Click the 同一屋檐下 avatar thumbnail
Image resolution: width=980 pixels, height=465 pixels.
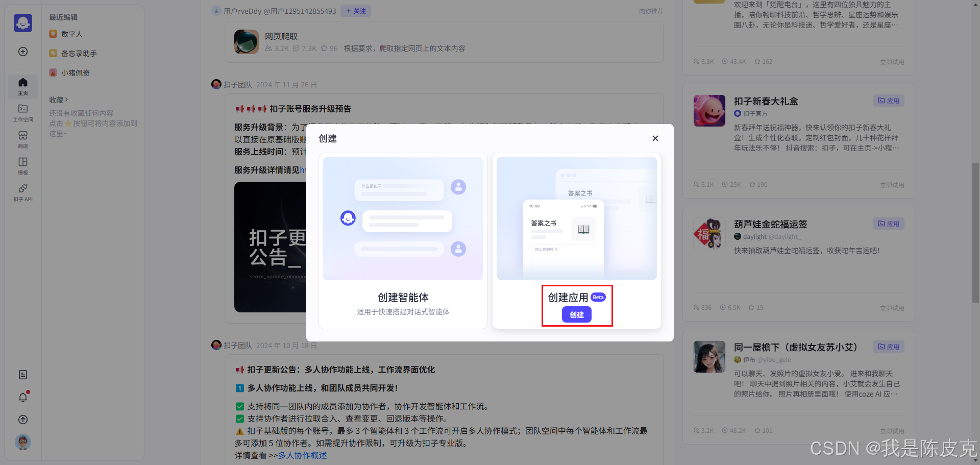pyautogui.click(x=709, y=357)
